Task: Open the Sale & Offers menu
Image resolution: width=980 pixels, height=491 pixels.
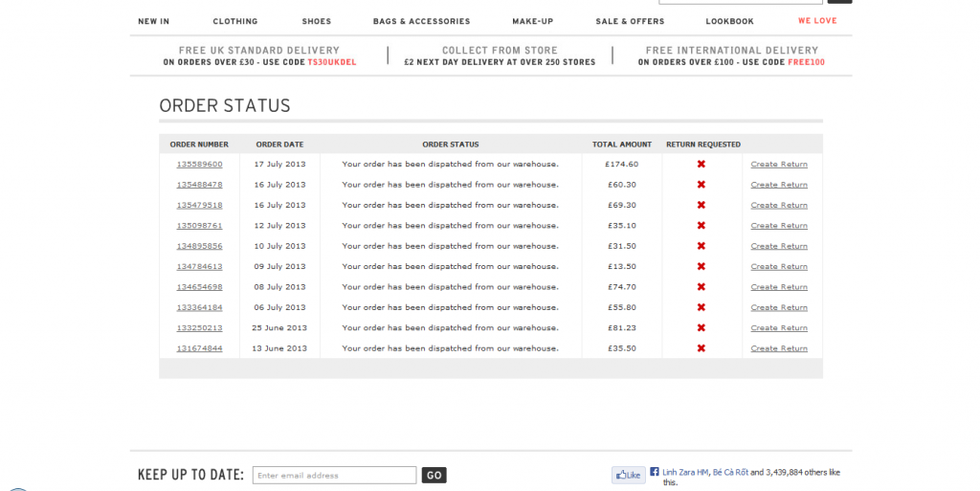Action: pyautogui.click(x=630, y=21)
